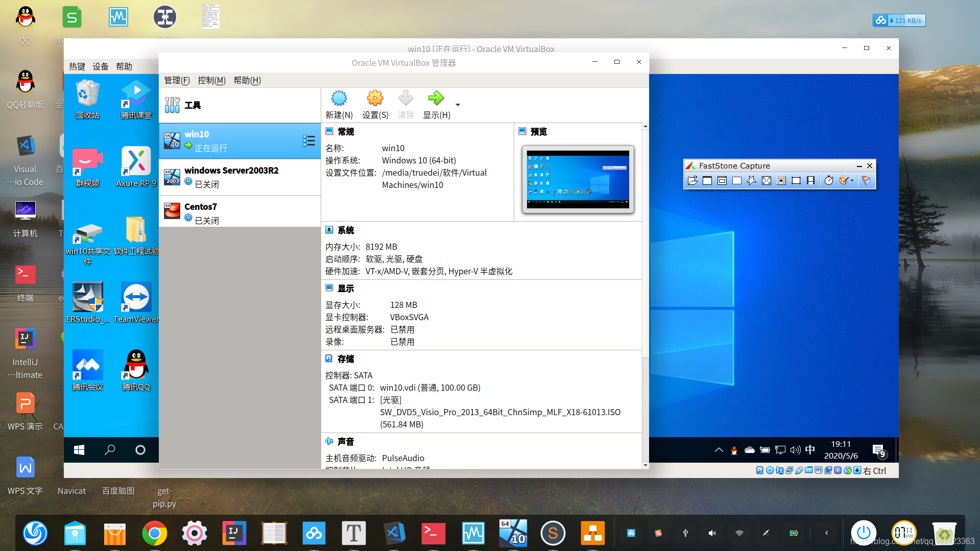Open the dock trash bin
The image size is (980, 551).
tap(944, 534)
